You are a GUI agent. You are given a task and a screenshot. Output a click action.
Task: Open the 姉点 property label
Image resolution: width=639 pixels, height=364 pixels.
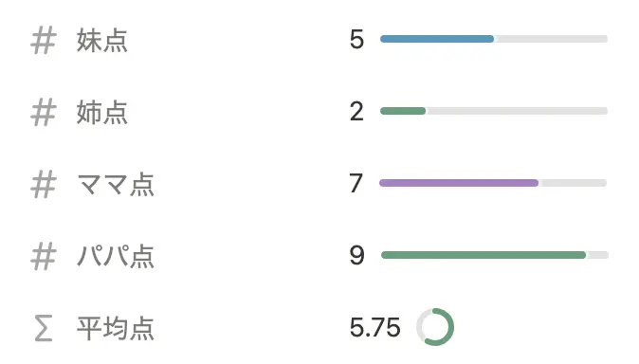[x=102, y=113]
